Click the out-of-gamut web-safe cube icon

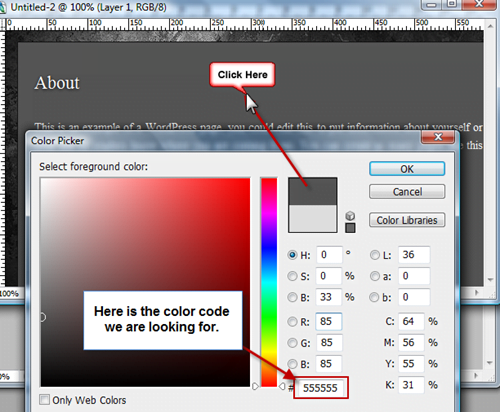coord(350,215)
